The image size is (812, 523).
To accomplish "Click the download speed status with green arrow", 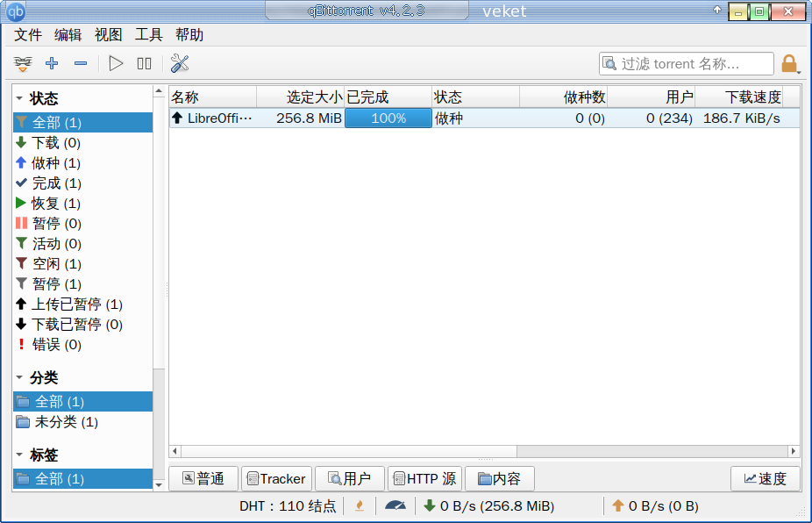I will pos(488,506).
